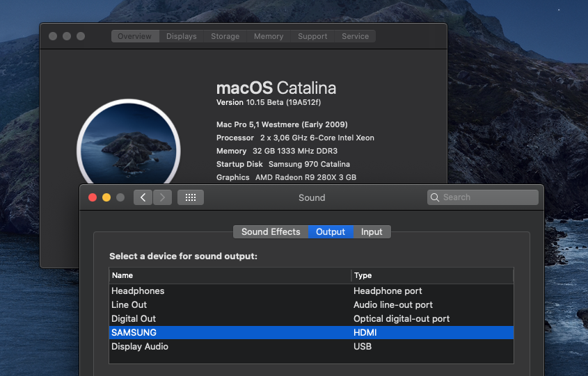Open Service tab in About This Mac
588x376 pixels.
click(x=355, y=36)
